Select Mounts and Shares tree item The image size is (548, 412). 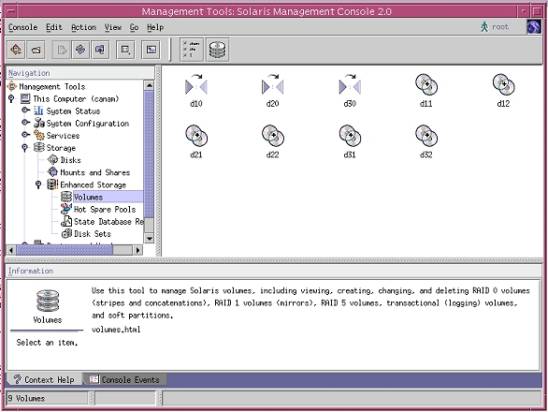point(95,172)
